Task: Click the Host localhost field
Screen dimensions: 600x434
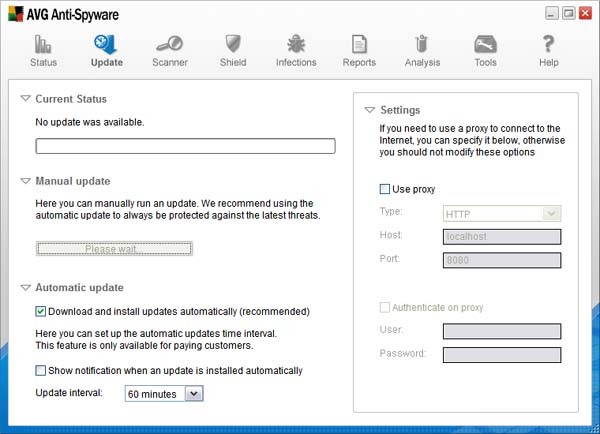Action: pyautogui.click(x=502, y=237)
